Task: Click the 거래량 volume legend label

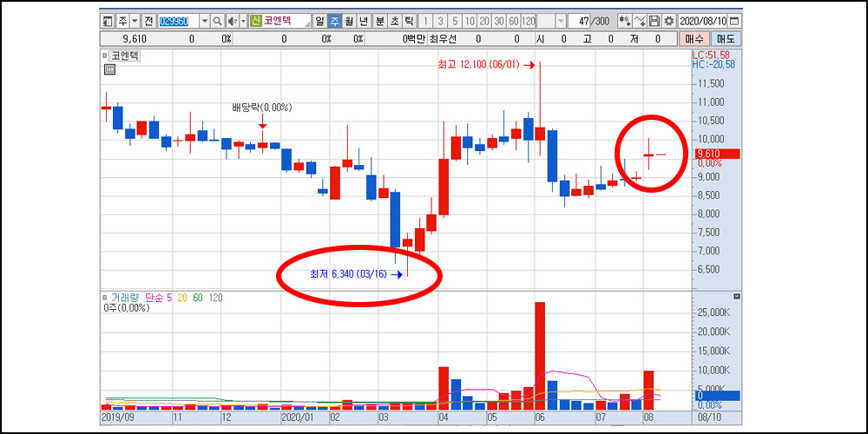Action: point(124,297)
